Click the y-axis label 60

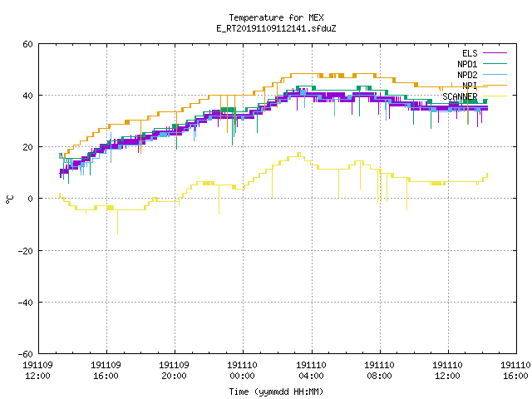click(27, 44)
